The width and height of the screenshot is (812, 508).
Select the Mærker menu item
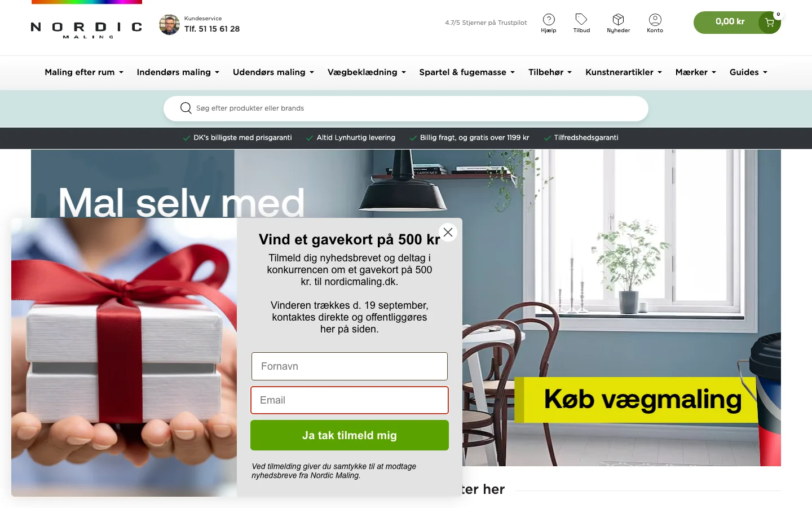(x=695, y=72)
